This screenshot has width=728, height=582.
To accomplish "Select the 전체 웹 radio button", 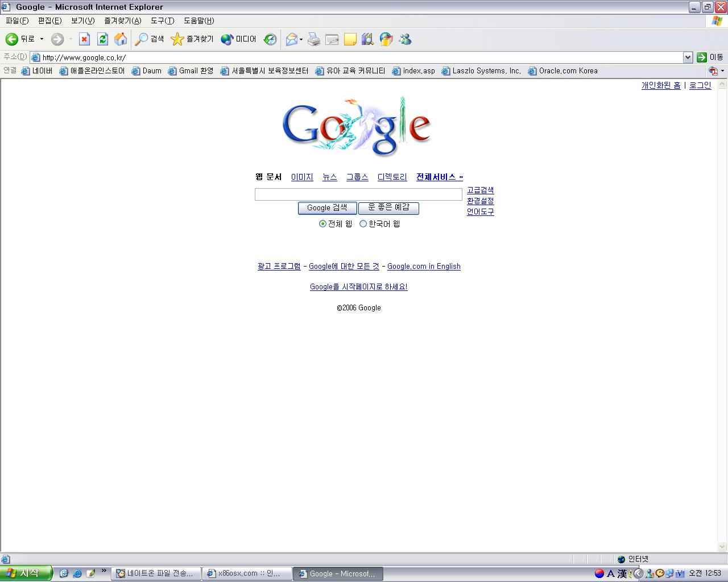I will pyautogui.click(x=322, y=224).
